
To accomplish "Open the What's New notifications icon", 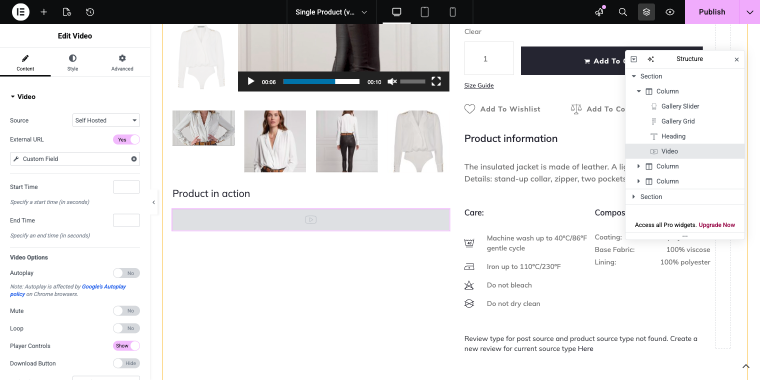I will (x=600, y=12).
